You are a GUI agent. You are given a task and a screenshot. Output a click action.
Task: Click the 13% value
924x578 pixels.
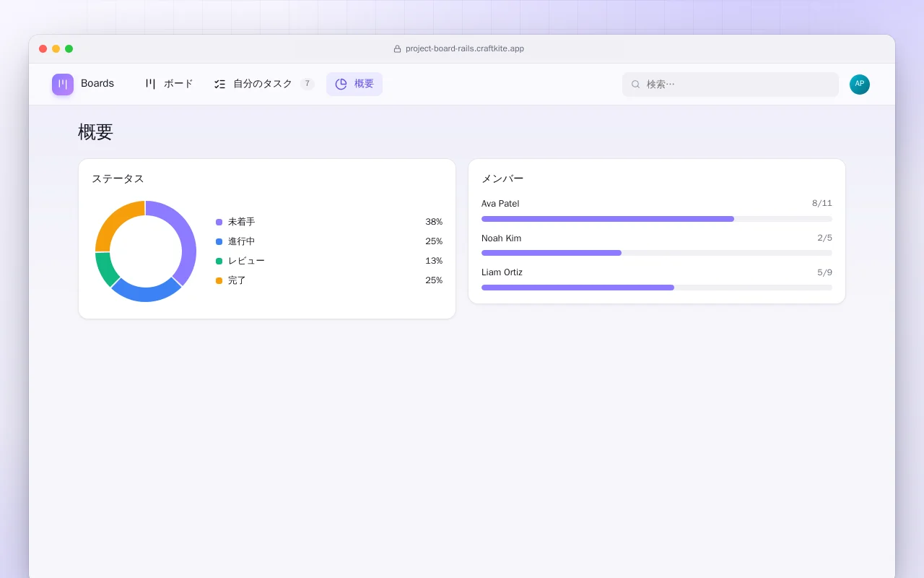click(434, 262)
